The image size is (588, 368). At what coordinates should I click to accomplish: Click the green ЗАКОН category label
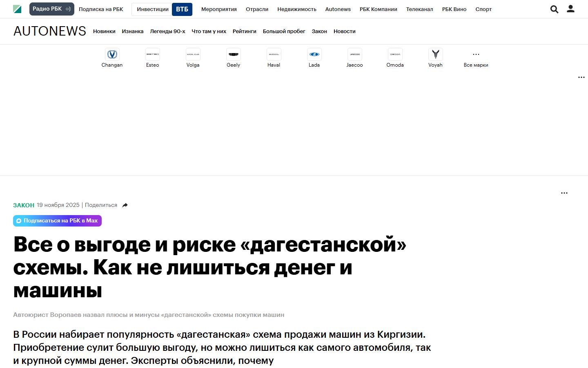coord(24,205)
